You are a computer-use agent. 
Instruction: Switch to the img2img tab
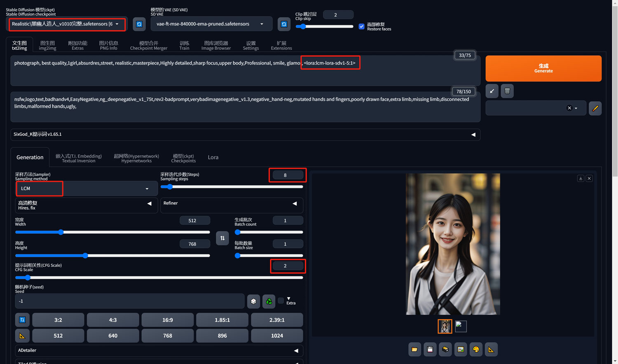point(47,44)
